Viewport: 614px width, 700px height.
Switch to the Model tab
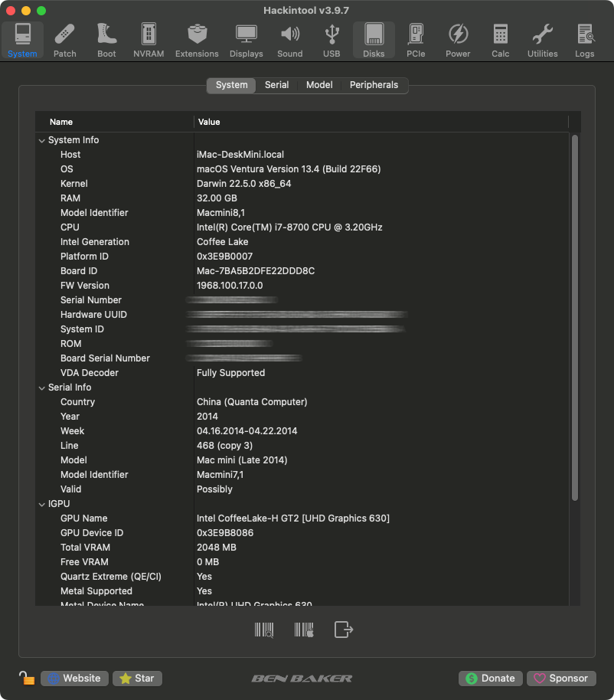[x=319, y=85]
